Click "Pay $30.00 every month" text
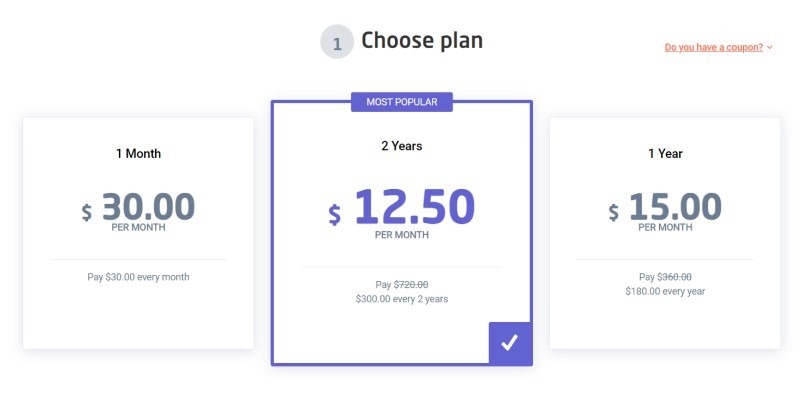This screenshot has width=800, height=400. (138, 277)
